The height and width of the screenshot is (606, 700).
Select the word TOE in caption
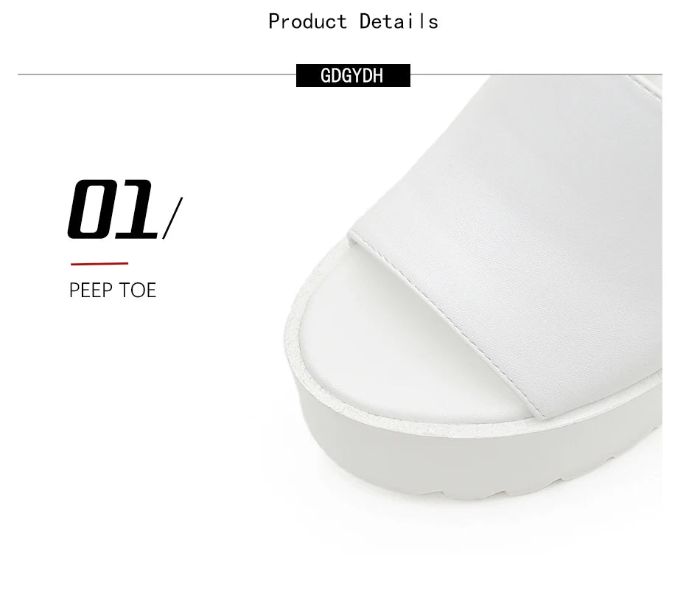138,290
